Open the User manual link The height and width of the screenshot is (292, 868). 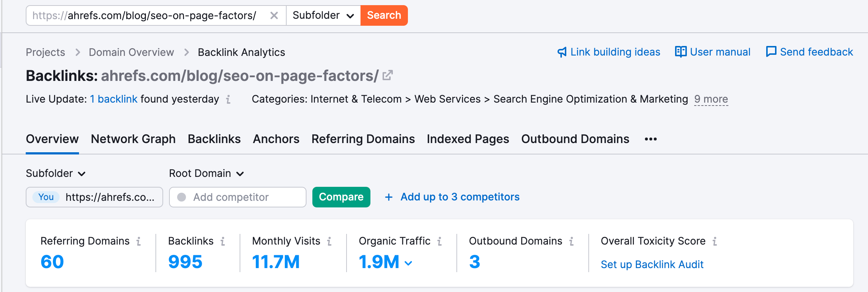point(720,52)
